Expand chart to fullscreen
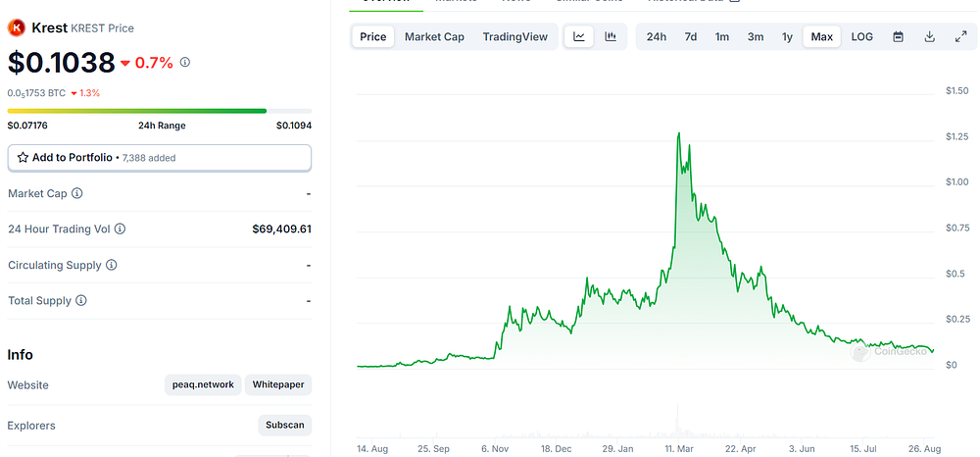 point(961,37)
